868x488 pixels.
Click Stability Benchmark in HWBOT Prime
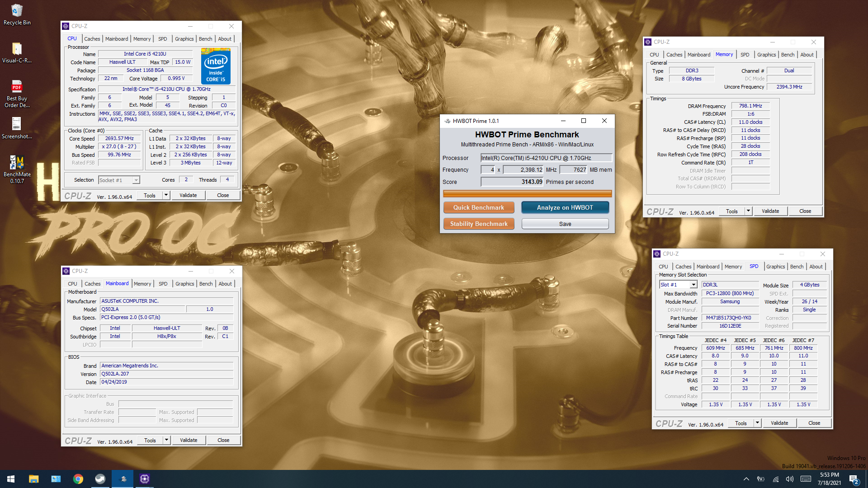pos(479,224)
